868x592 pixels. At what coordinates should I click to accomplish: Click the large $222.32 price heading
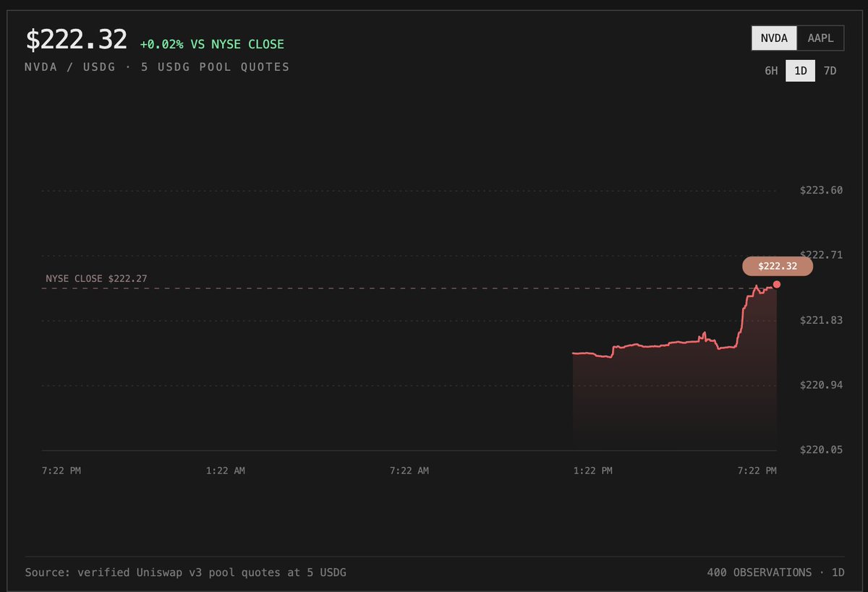pyautogui.click(x=77, y=39)
